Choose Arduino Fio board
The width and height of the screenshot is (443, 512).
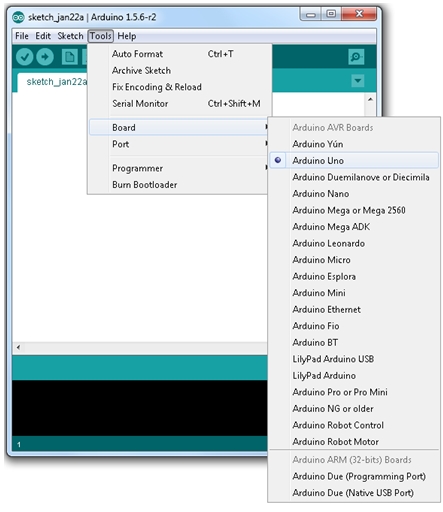[354, 326]
